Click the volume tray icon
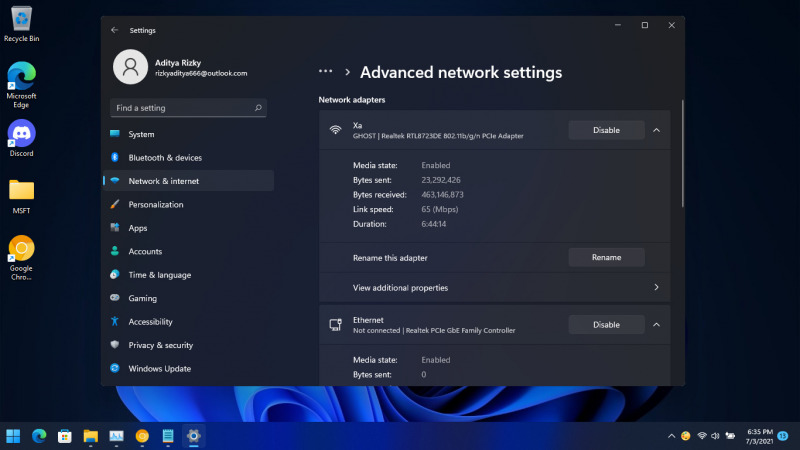The image size is (800, 450). 715,436
